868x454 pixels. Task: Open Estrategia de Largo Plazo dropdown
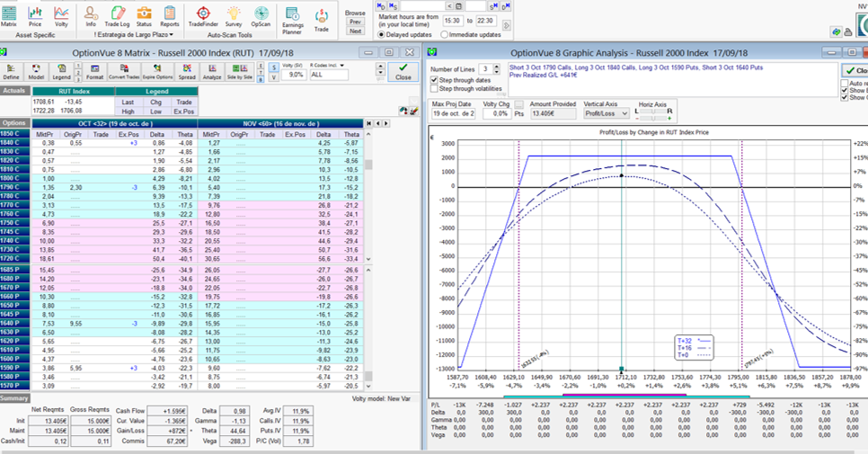pyautogui.click(x=133, y=34)
